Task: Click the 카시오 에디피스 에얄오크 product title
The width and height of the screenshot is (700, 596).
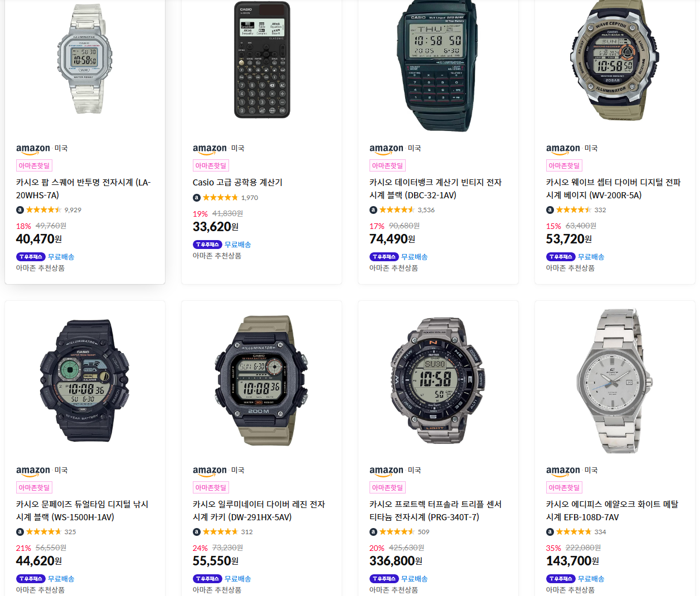Action: tap(612, 511)
